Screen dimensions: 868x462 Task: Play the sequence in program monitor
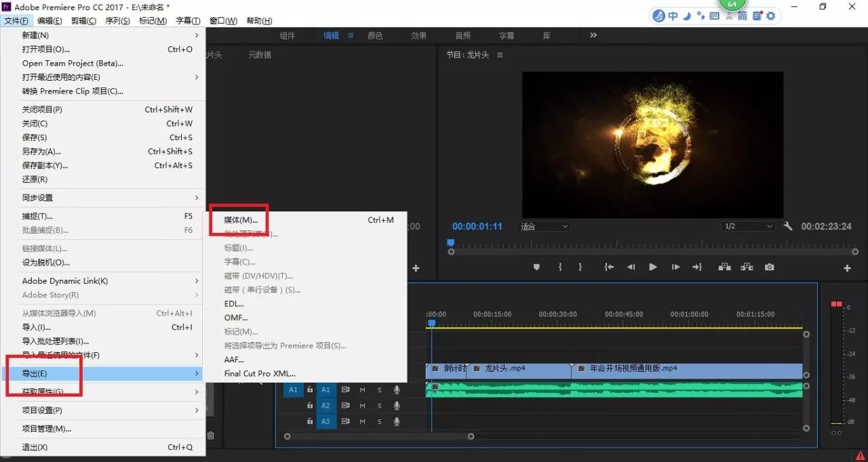coord(653,268)
